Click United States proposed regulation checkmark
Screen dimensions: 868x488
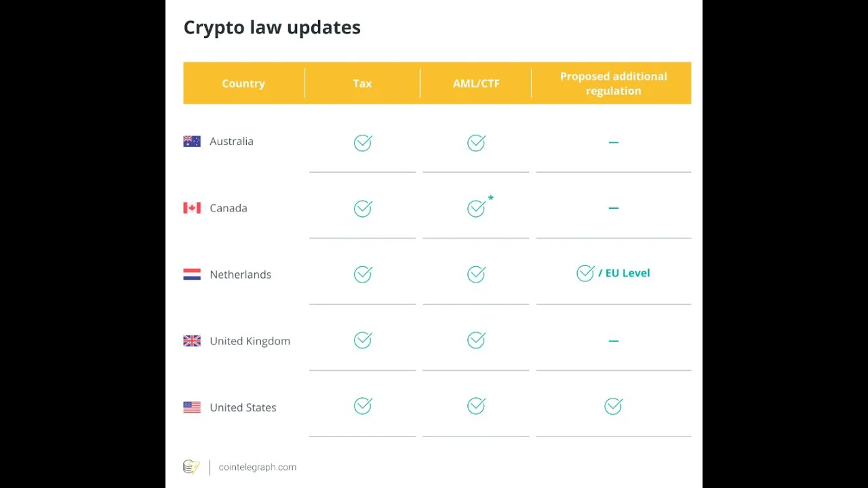pos(613,406)
